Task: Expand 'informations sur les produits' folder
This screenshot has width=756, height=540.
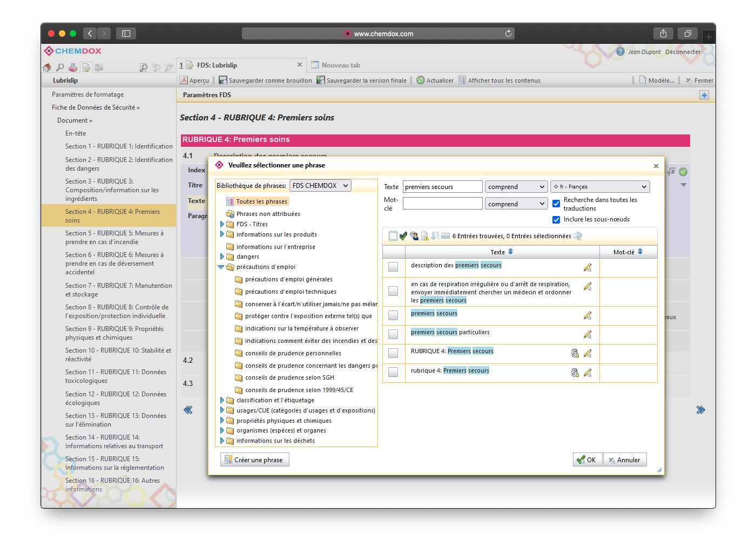Action: pyautogui.click(x=222, y=234)
